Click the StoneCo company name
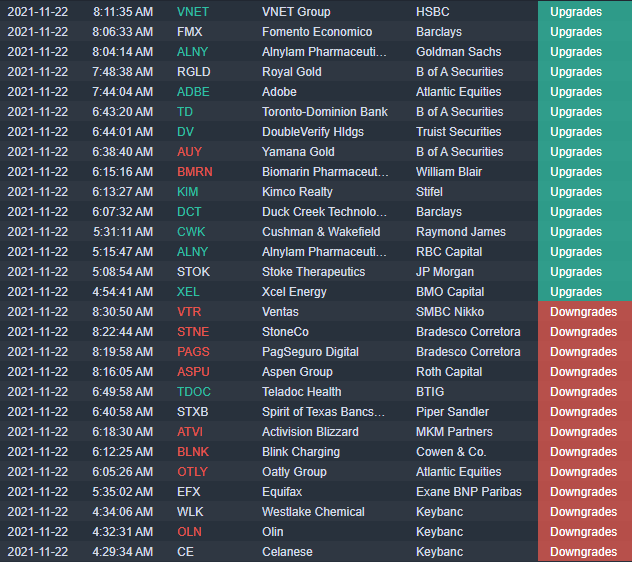The width and height of the screenshot is (632, 562). (285, 332)
